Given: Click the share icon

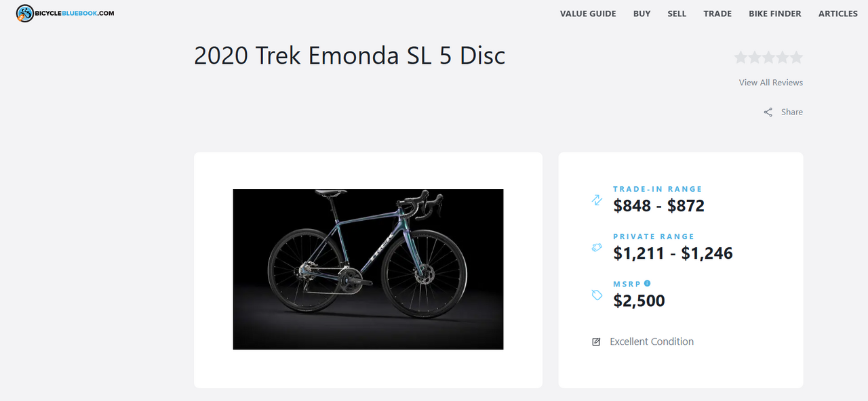Looking at the screenshot, I should [768, 112].
